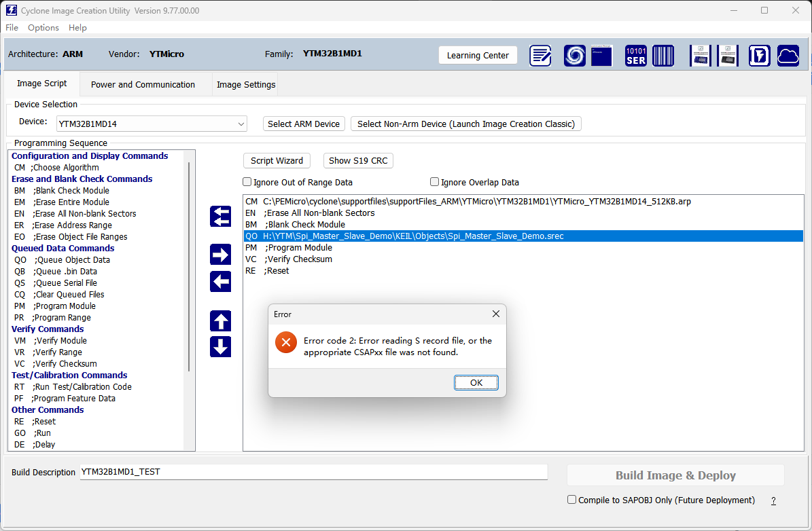Select CQ ;Clear Queued Files command
Viewport: 812px width, 531px height.
(59, 294)
